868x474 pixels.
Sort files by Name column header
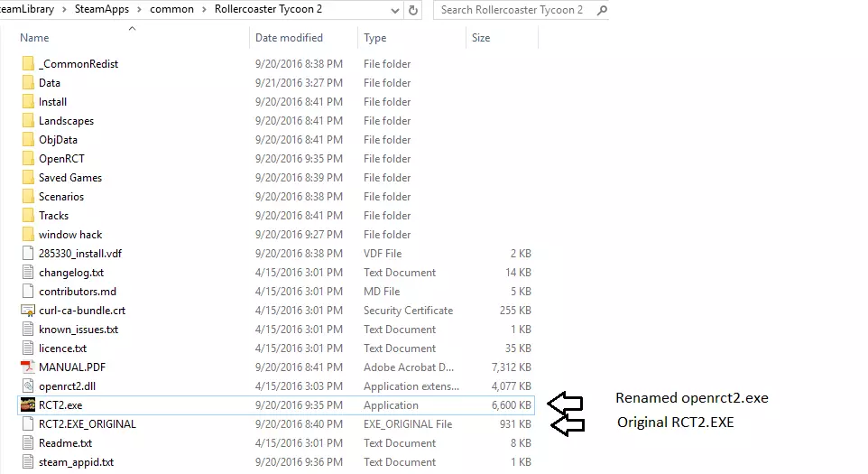click(x=34, y=38)
